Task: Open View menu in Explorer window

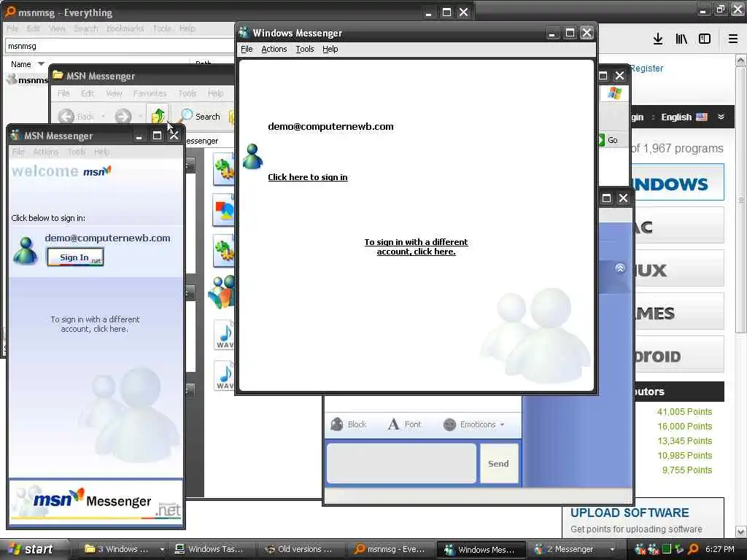Action: coord(114,93)
